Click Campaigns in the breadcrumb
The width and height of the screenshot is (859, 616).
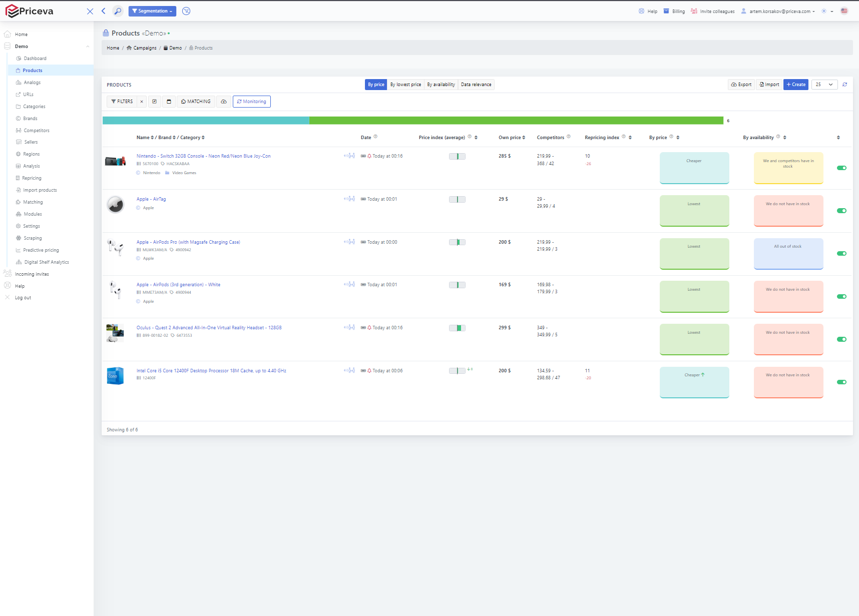click(142, 48)
